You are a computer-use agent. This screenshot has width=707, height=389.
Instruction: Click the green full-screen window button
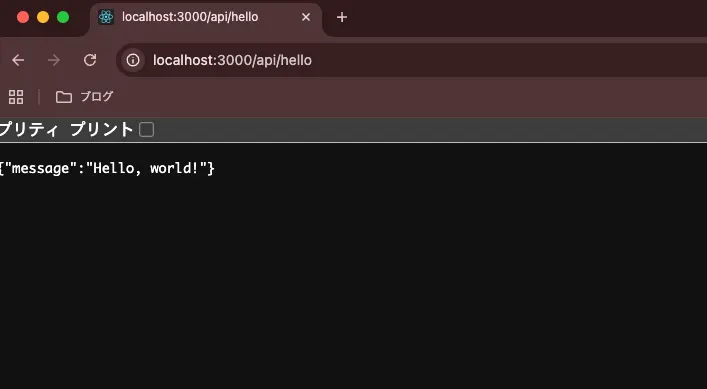63,17
